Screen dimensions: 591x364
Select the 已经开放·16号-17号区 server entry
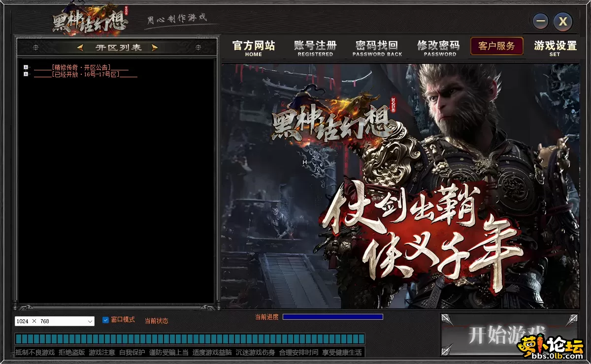pyautogui.click(x=86, y=74)
